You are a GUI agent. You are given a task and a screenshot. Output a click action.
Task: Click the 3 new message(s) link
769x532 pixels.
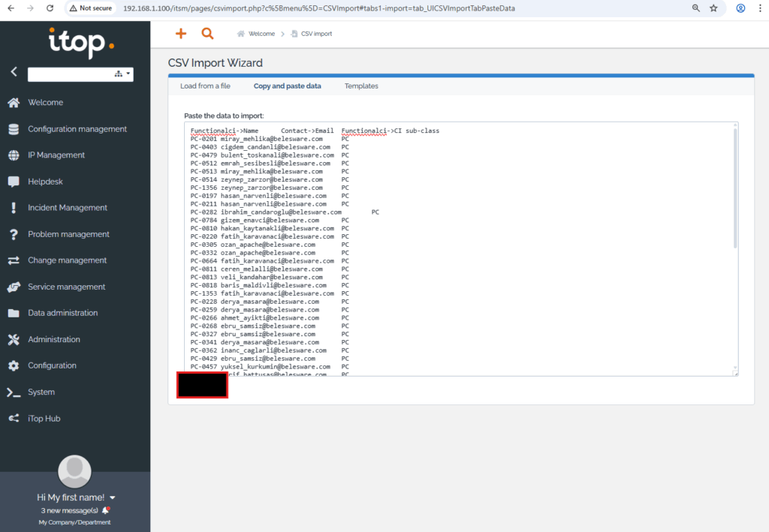point(69,510)
